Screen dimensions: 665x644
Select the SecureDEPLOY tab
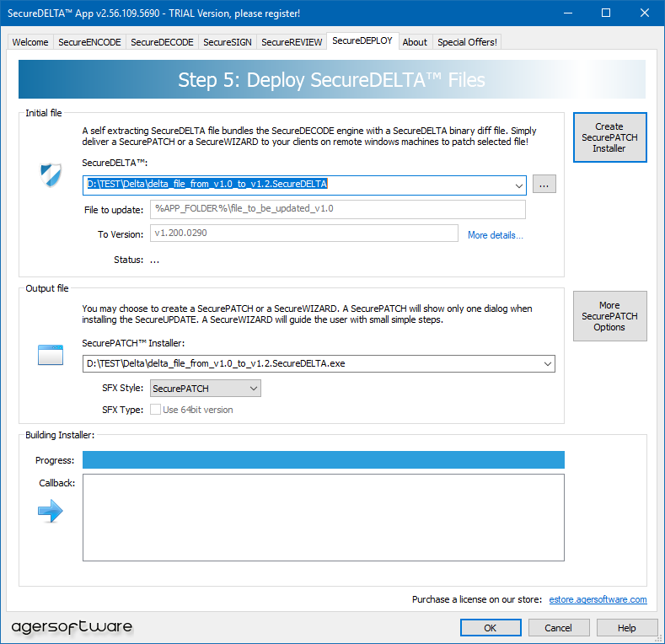coord(362,40)
